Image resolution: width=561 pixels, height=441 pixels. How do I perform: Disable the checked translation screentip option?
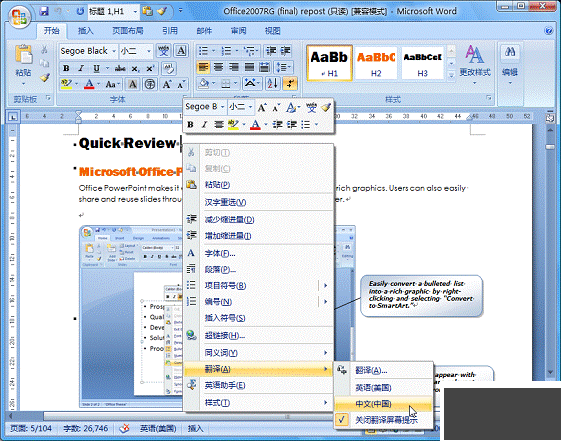[x=383, y=420]
